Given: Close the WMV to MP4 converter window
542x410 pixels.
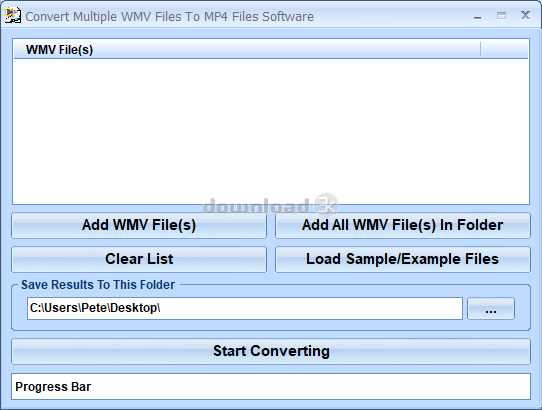Looking at the screenshot, I should point(525,15).
